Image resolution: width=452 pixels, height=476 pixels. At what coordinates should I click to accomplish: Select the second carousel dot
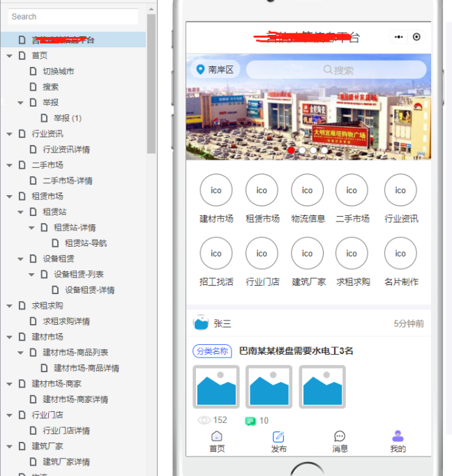pyautogui.click(x=302, y=150)
